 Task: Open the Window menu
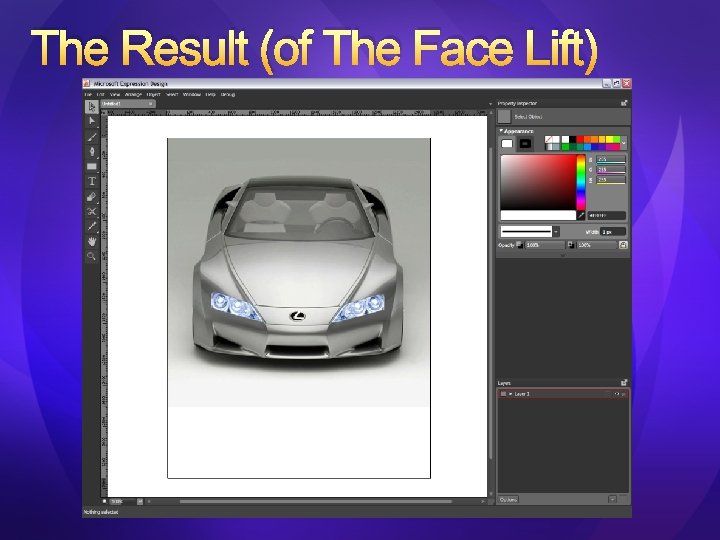(192, 95)
